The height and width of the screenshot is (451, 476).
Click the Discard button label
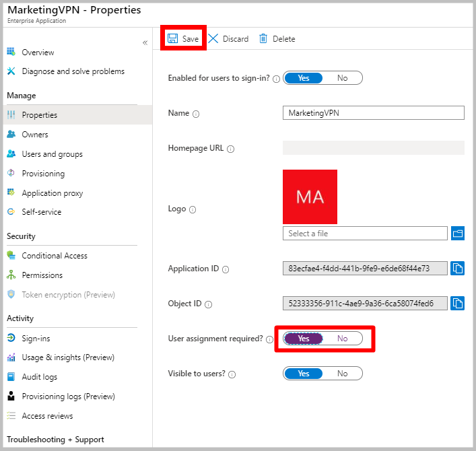pyautogui.click(x=236, y=39)
